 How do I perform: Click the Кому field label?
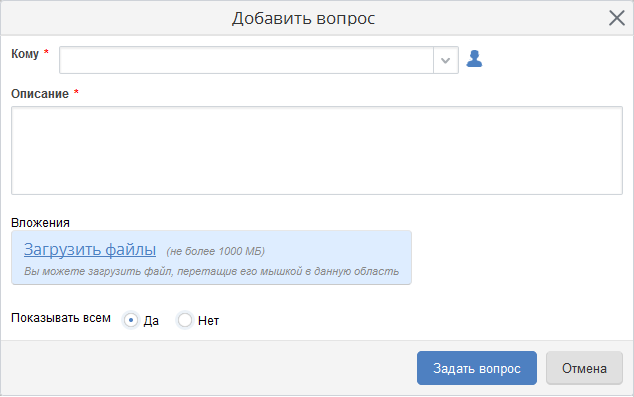pos(25,54)
